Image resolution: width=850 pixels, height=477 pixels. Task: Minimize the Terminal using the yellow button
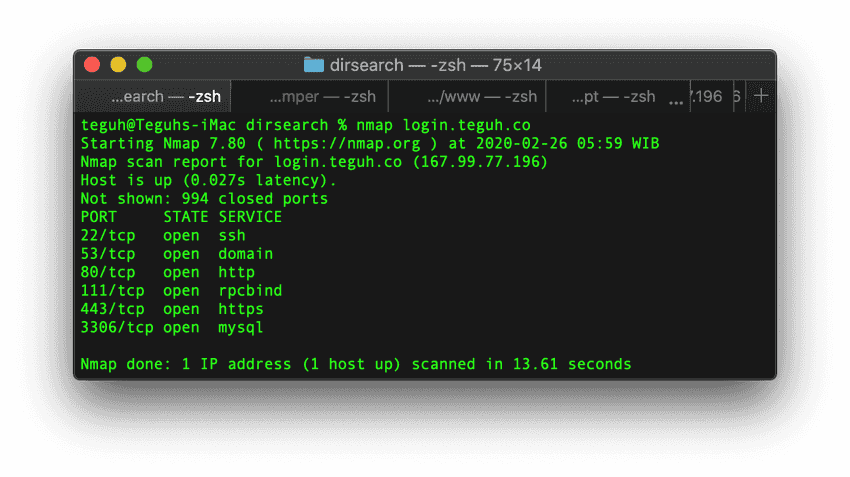click(118, 65)
